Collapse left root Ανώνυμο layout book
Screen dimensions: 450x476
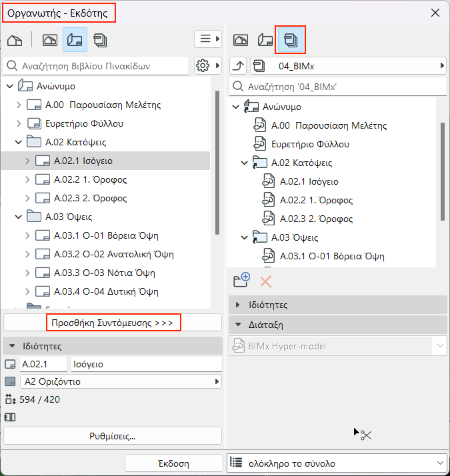(x=10, y=86)
